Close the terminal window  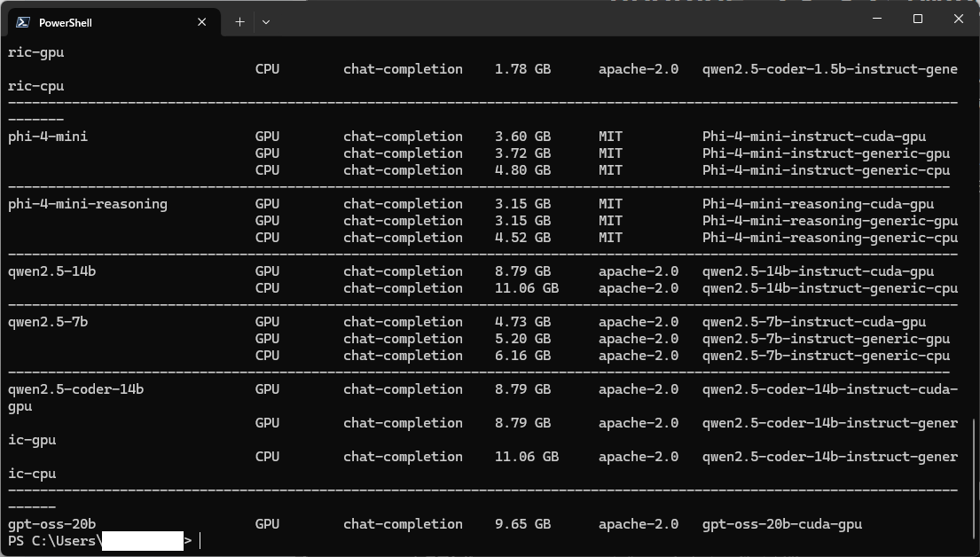pos(958,19)
